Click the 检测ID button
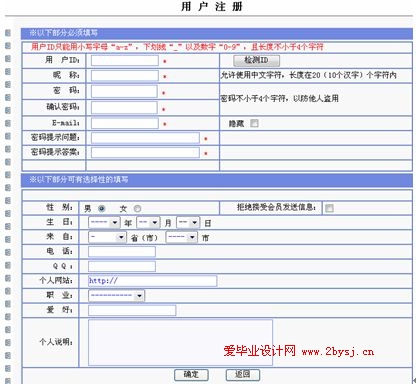Viewport: 416px width, 388px height. tap(256, 60)
